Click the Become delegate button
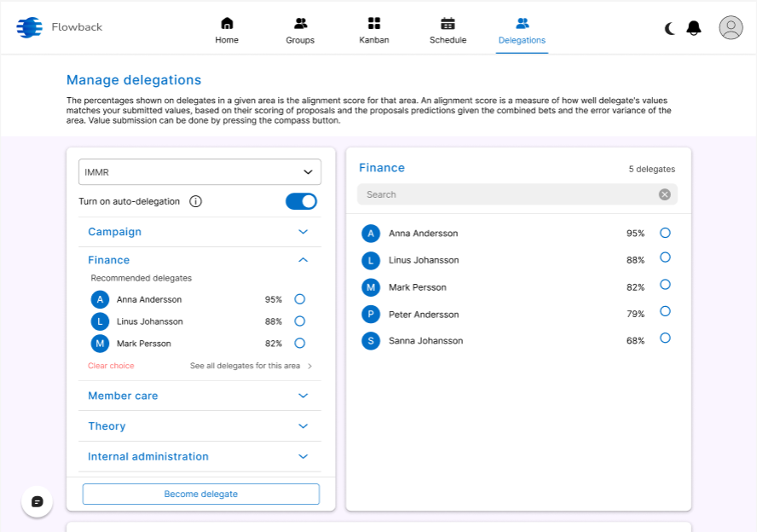Screen dimensions: 757x532 tap(200, 494)
